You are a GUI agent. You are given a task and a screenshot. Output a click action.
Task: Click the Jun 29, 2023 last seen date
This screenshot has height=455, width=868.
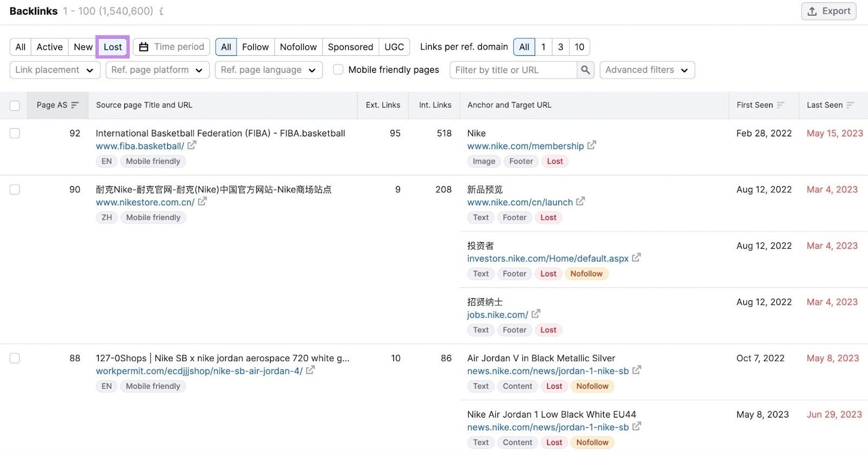click(x=834, y=415)
